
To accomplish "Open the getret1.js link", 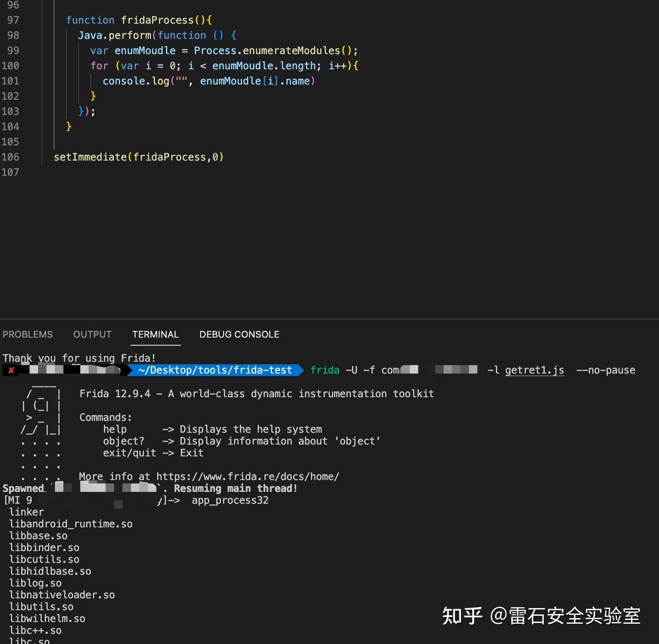I will (x=534, y=370).
